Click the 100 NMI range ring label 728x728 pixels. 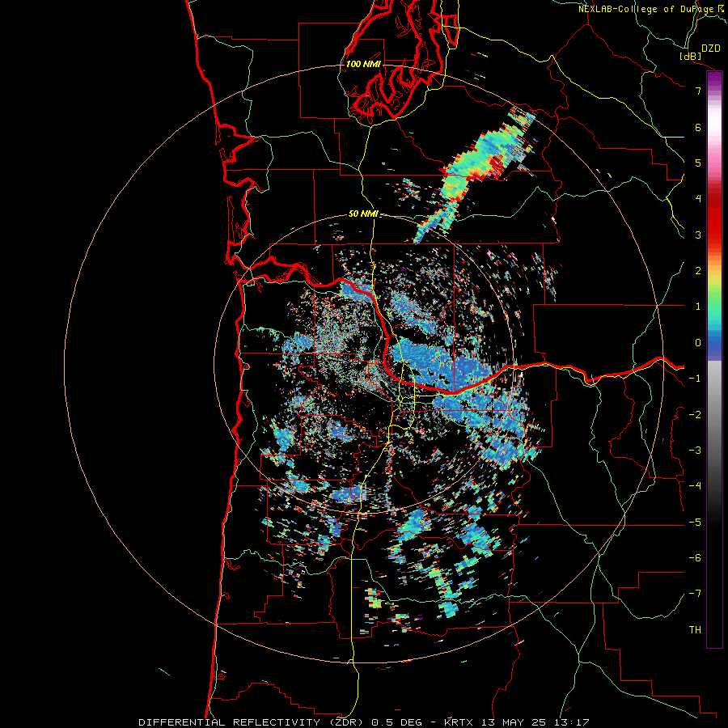pos(363,64)
